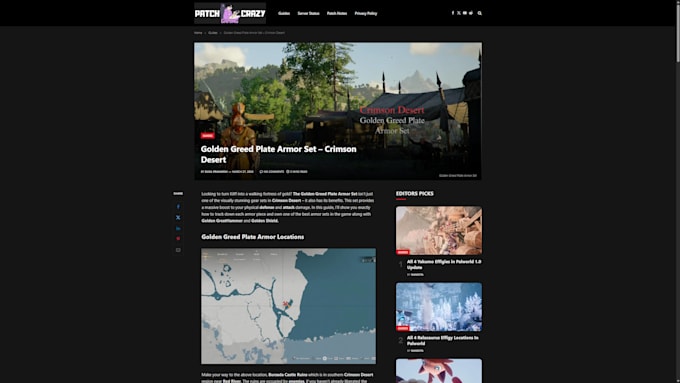Visit the X (Twitter) profile from header
This screenshot has height=383, width=680.
point(459,13)
